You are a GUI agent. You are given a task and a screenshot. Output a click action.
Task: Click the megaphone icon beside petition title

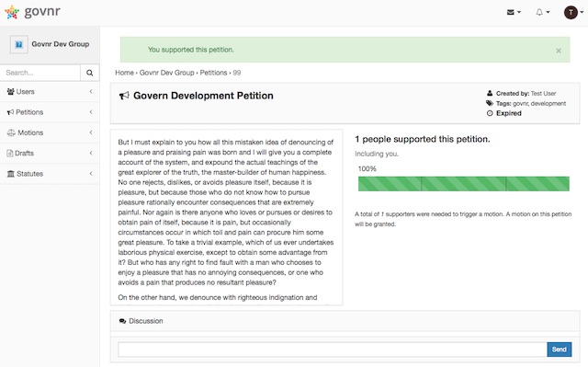124,96
